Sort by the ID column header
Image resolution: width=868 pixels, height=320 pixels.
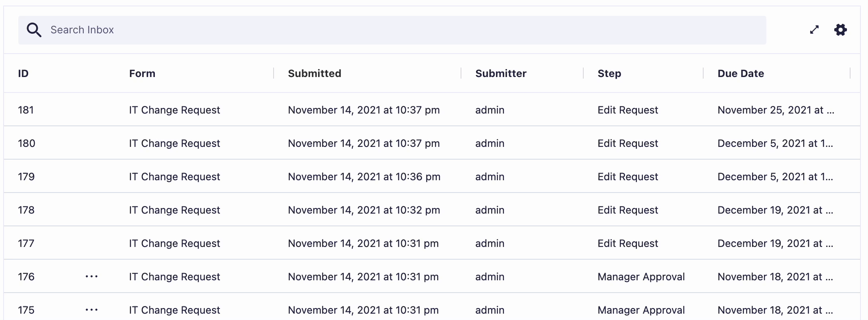(23, 73)
